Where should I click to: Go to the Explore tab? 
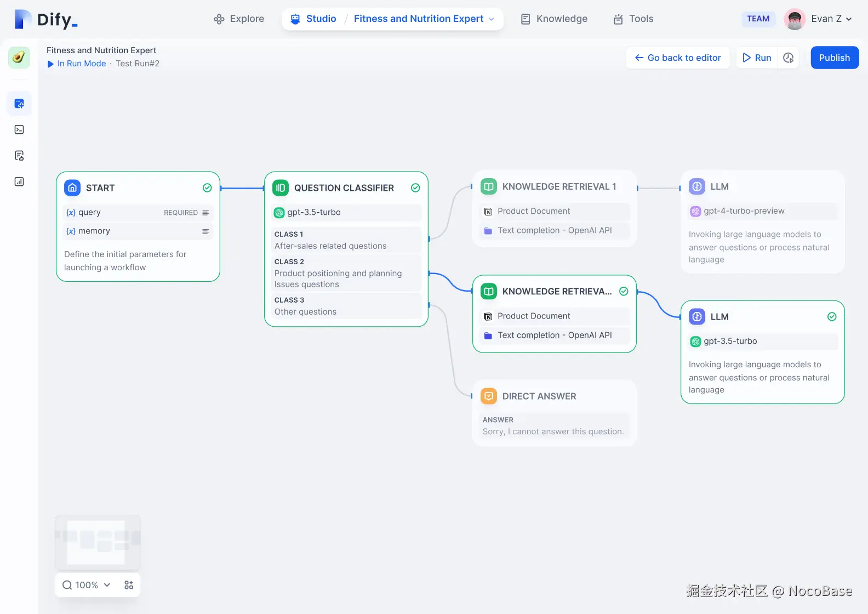(239, 19)
